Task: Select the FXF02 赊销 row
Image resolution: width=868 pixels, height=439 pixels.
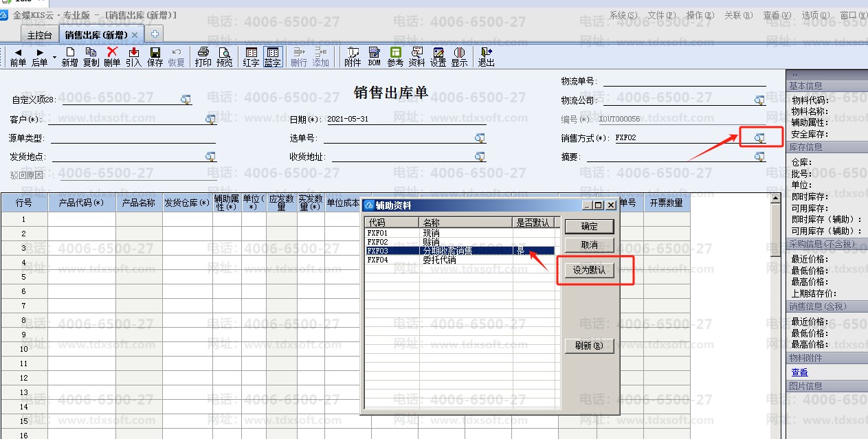Action: tap(460, 242)
